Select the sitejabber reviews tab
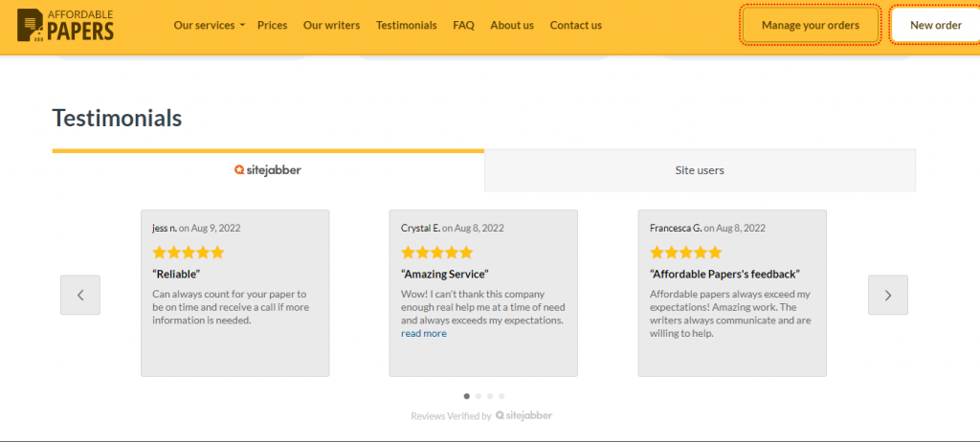The height and width of the screenshot is (442, 980). tap(268, 170)
